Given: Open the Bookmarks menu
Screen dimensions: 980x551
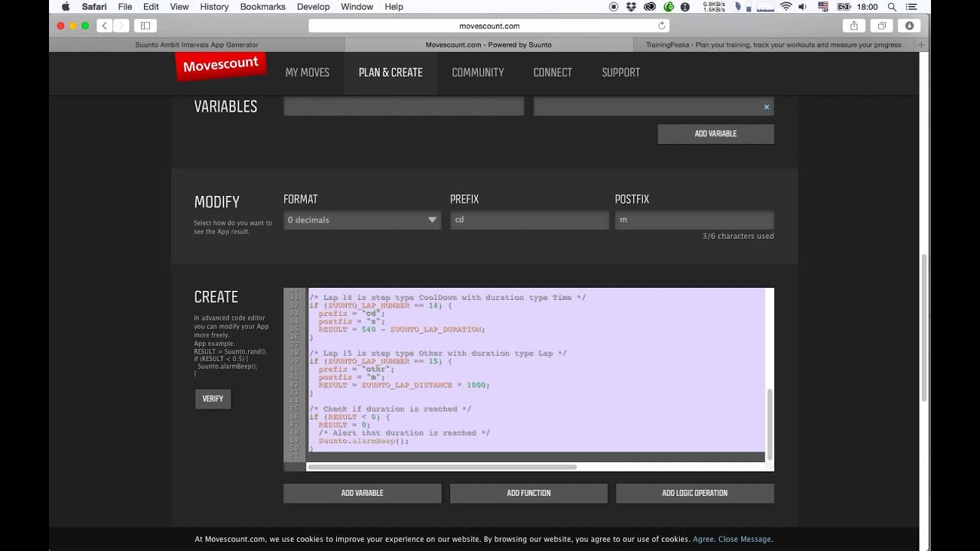Looking at the screenshot, I should 263,6.
